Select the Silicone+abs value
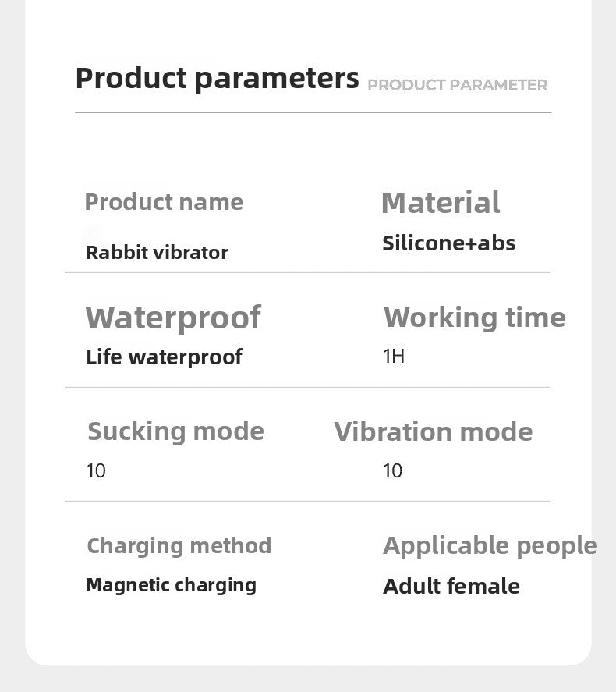The height and width of the screenshot is (692, 616). coord(448,243)
